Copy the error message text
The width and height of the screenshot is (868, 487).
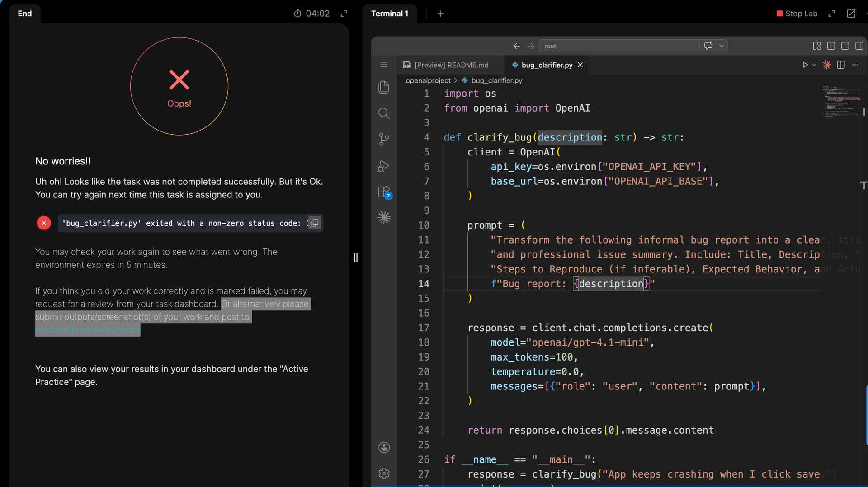tap(315, 223)
